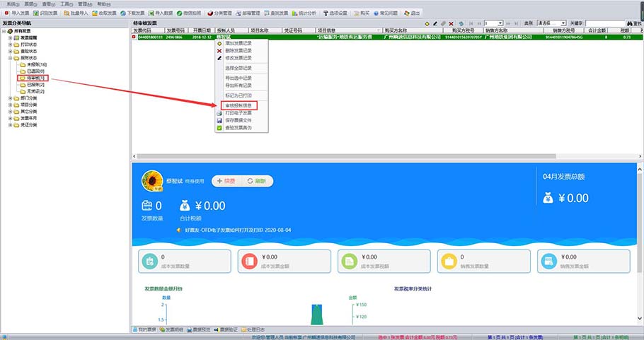Click the 查找发票 toolbar icon
The width and height of the screenshot is (644, 340).
pyautogui.click(x=267, y=13)
